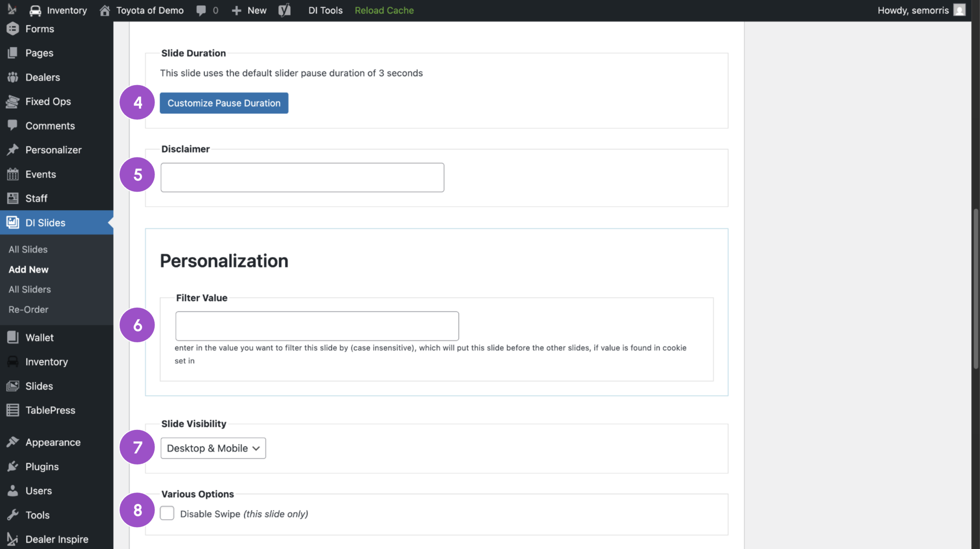Viewport: 980px width, 549px height.
Task: Open Re-Order submenu item
Action: (x=28, y=309)
